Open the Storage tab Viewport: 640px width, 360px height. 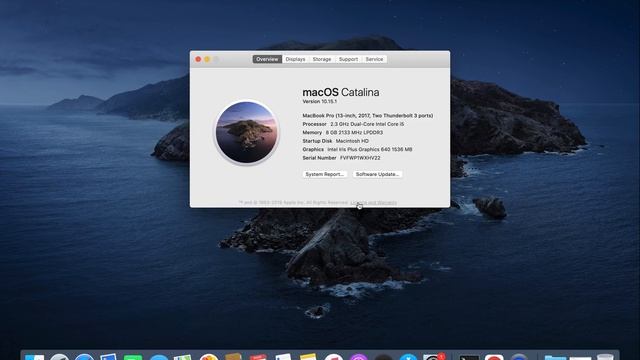click(x=322, y=59)
